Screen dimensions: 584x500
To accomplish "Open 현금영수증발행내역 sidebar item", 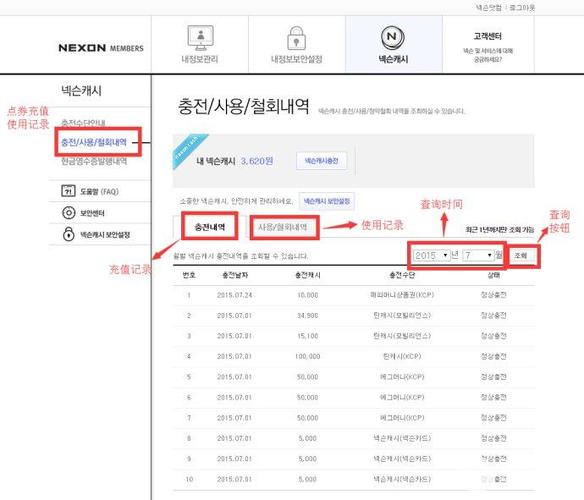I will [94, 161].
